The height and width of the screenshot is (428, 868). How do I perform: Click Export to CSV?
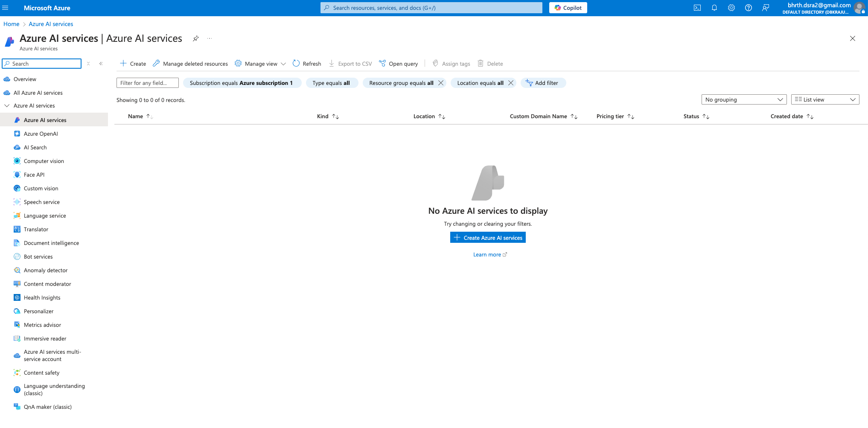[x=350, y=64]
